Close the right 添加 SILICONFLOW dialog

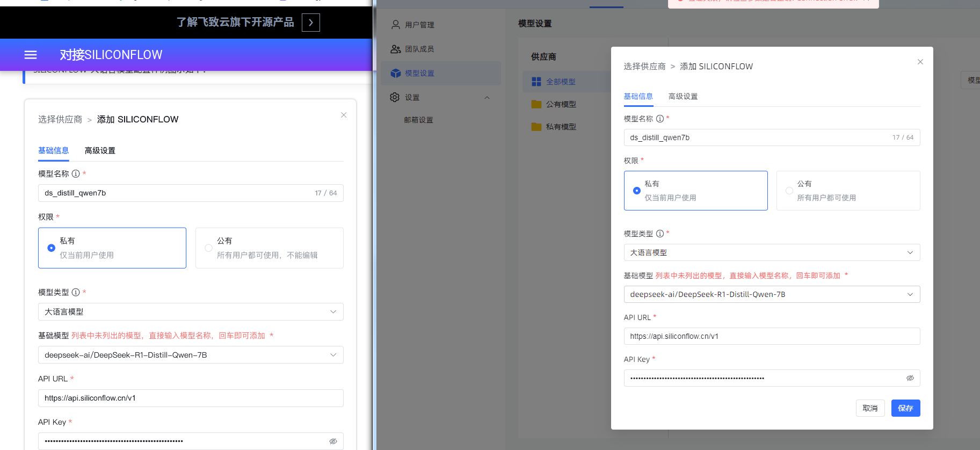920,62
